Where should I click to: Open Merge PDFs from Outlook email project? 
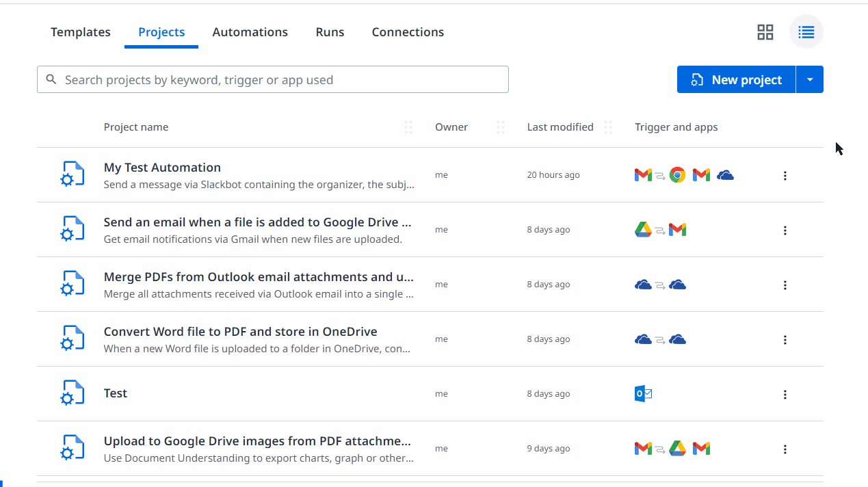pyautogui.click(x=259, y=277)
